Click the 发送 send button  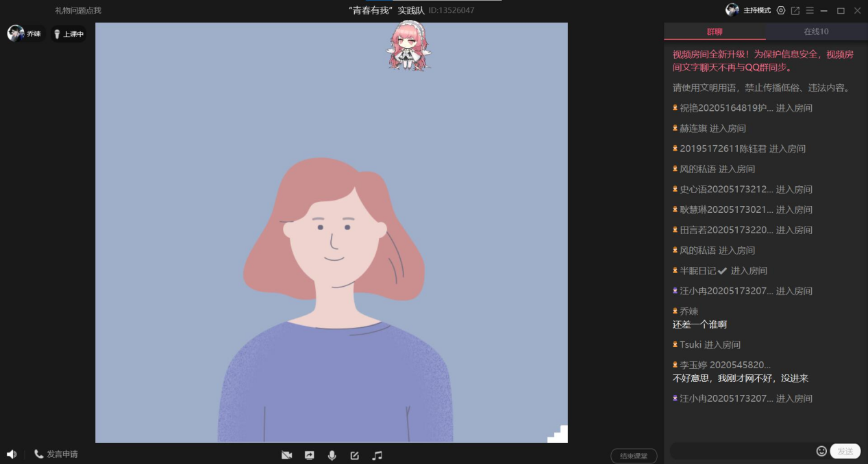click(845, 451)
